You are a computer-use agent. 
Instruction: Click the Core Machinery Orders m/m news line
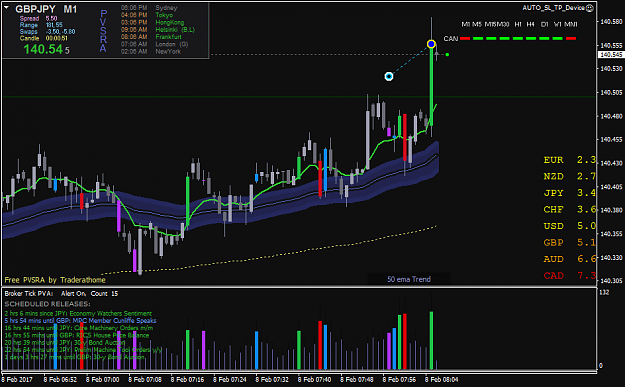[79, 328]
